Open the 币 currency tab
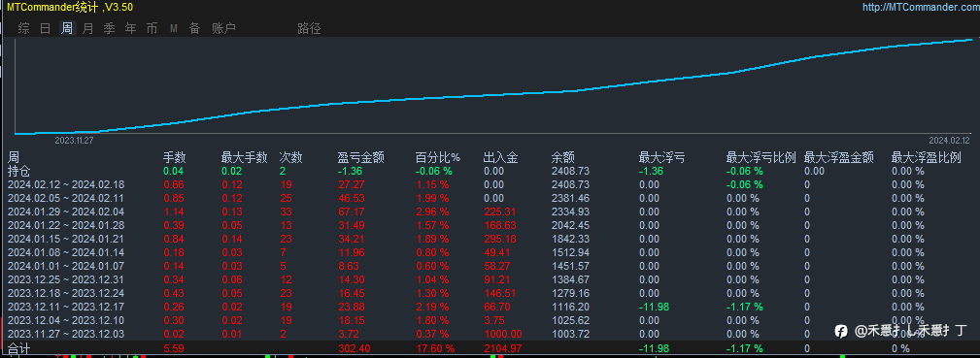 [152, 29]
